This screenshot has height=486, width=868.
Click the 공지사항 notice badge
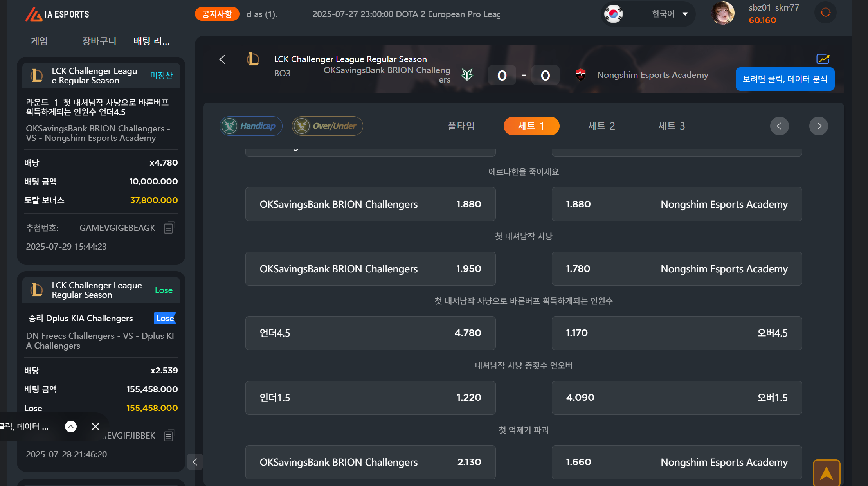tap(217, 14)
